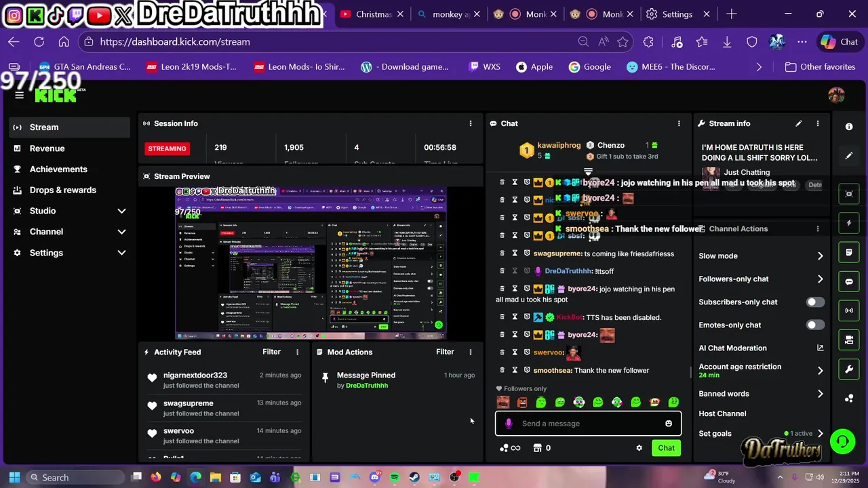Open AI Chat Moderation external link
The width and height of the screenshot is (868, 488).
(x=820, y=348)
